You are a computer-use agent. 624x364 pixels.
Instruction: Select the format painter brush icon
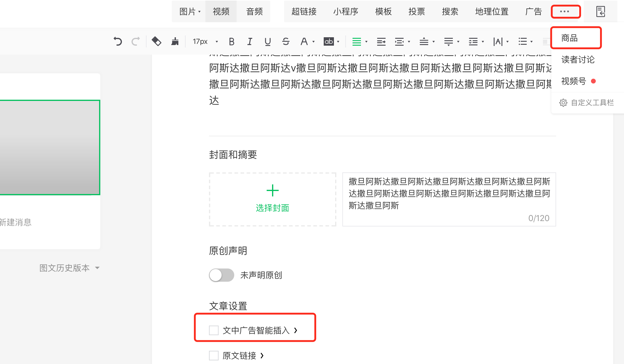[x=175, y=41]
